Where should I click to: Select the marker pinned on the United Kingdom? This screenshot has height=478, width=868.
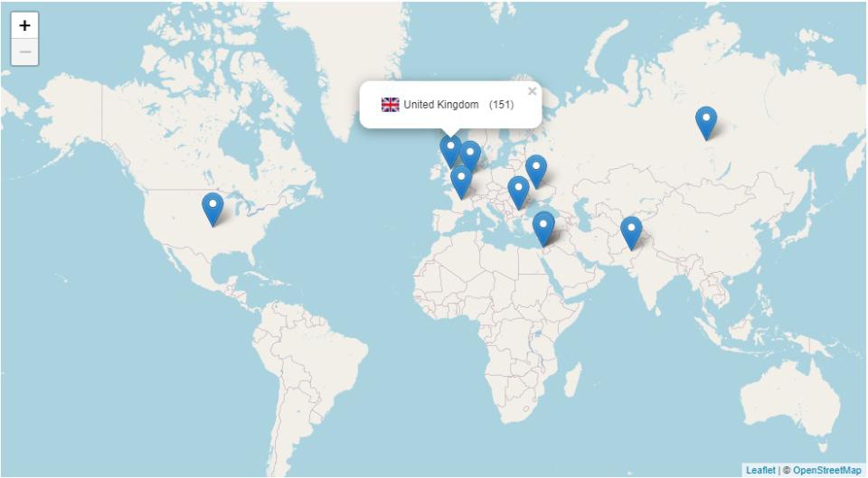click(x=449, y=148)
